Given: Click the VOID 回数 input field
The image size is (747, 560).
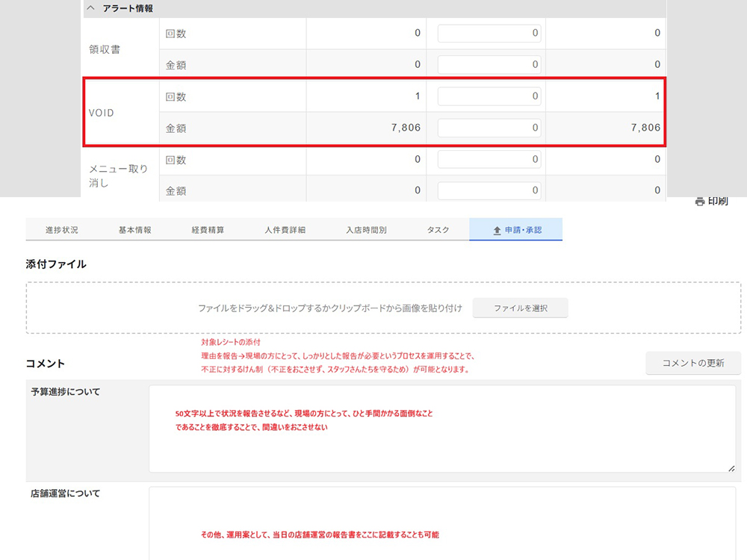Looking at the screenshot, I should click(x=489, y=96).
